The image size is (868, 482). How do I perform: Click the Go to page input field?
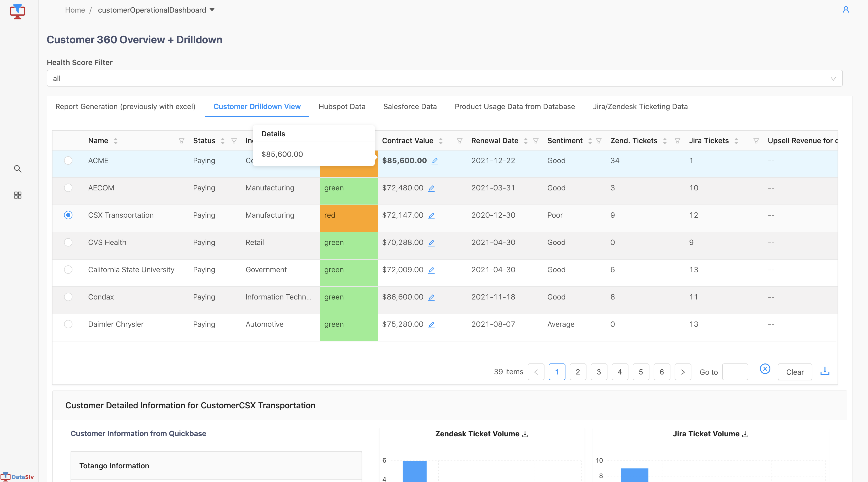click(x=735, y=372)
